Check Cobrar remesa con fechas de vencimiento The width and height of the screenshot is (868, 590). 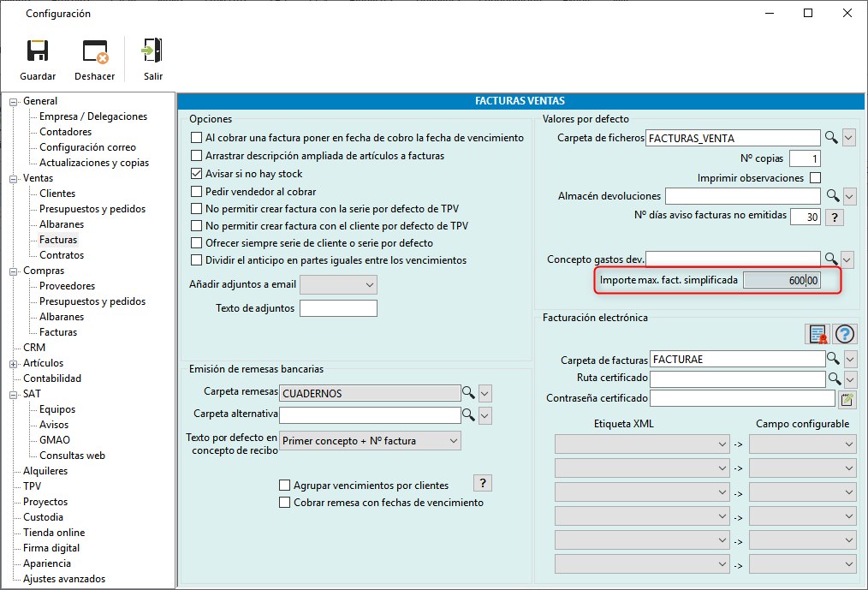284,503
